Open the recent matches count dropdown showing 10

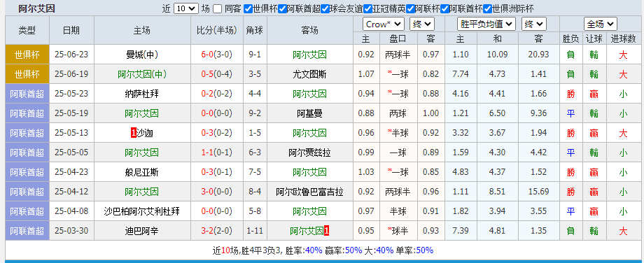[186, 8]
